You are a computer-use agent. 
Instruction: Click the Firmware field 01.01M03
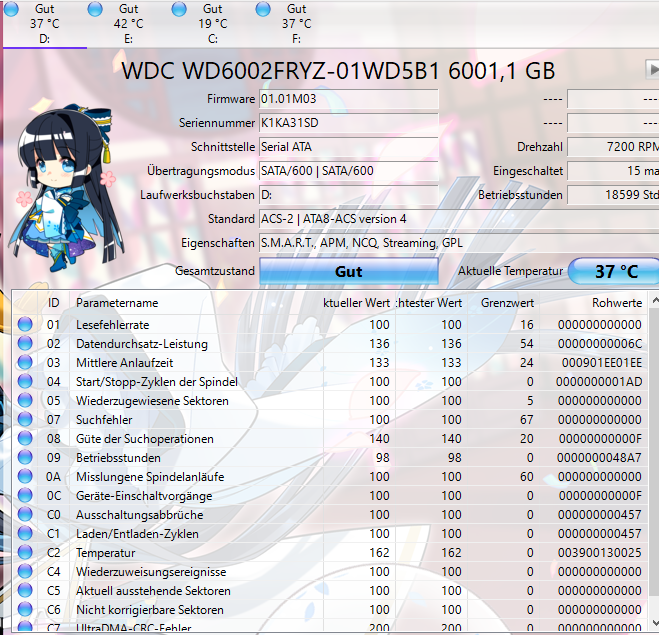point(349,99)
